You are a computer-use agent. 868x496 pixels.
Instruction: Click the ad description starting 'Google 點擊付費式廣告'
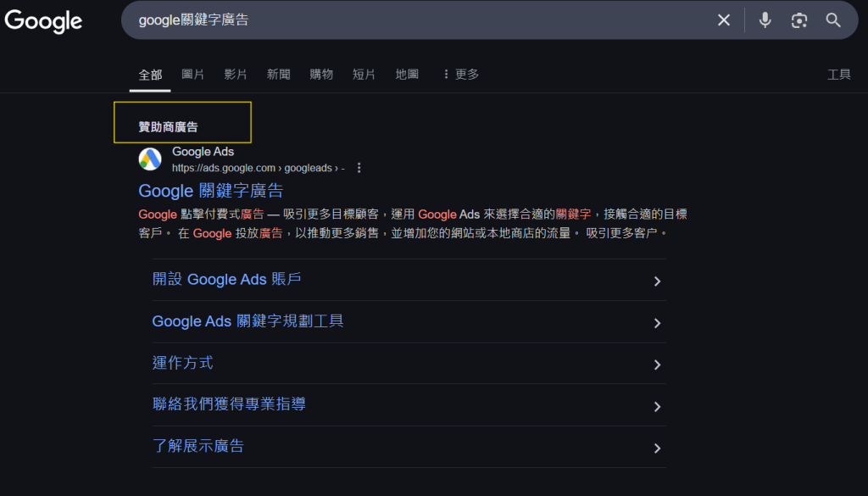[x=413, y=224]
